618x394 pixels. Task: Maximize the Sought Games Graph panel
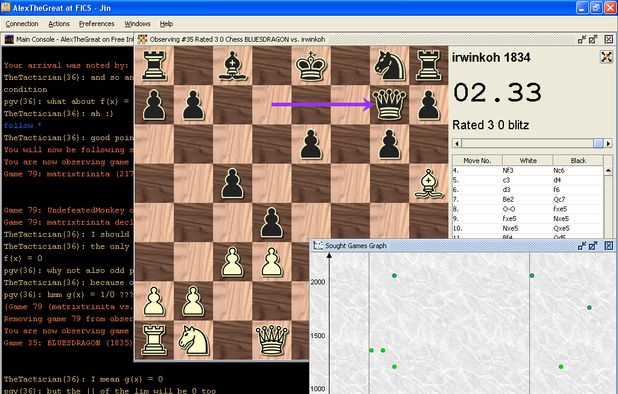point(593,246)
